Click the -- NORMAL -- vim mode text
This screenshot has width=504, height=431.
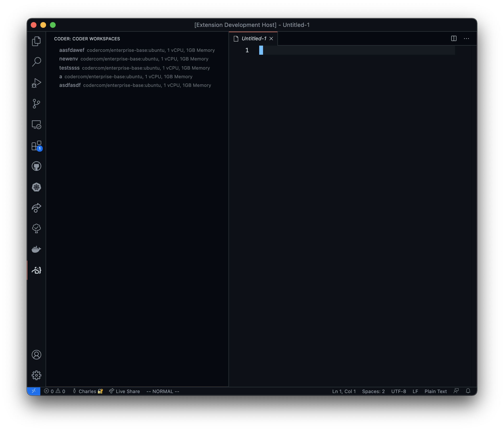point(163,391)
